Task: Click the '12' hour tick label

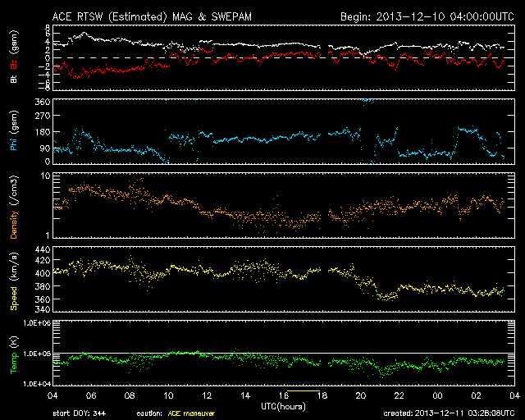Action: [207, 396]
